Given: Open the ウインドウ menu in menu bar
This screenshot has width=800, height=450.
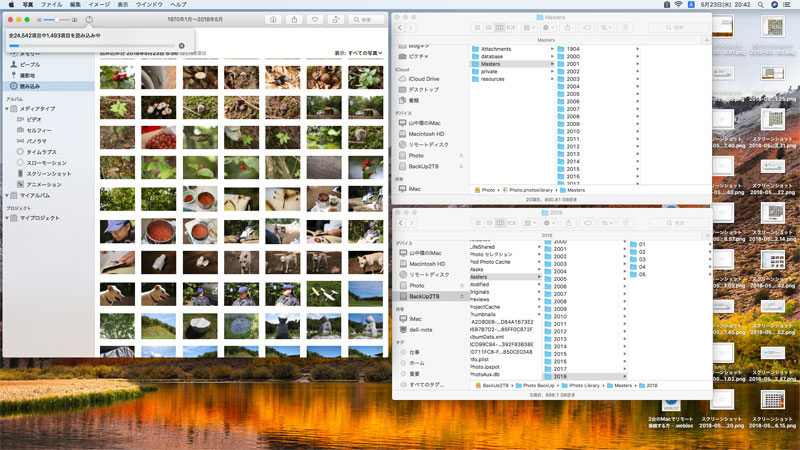Looking at the screenshot, I should point(148,5).
